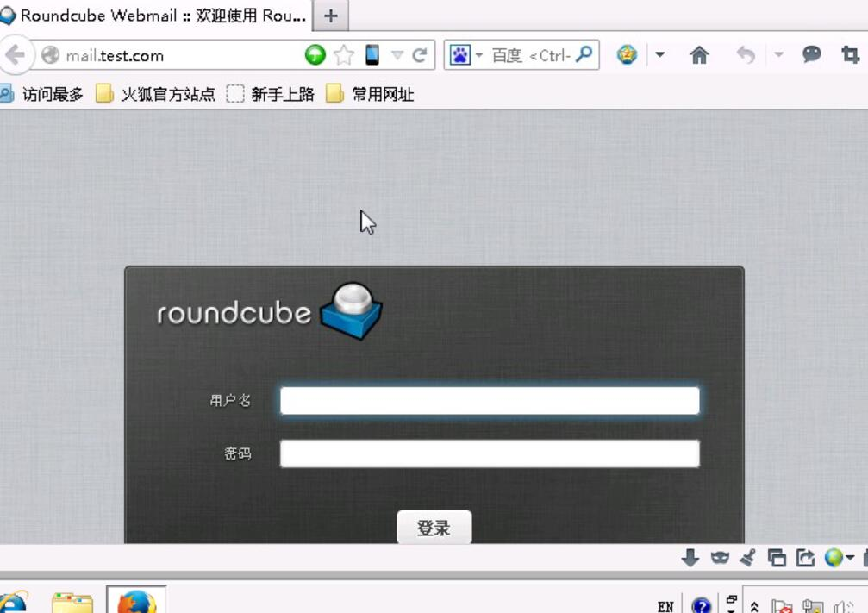Click the globe icon in addon bar
The height and width of the screenshot is (613, 868).
(x=834, y=558)
